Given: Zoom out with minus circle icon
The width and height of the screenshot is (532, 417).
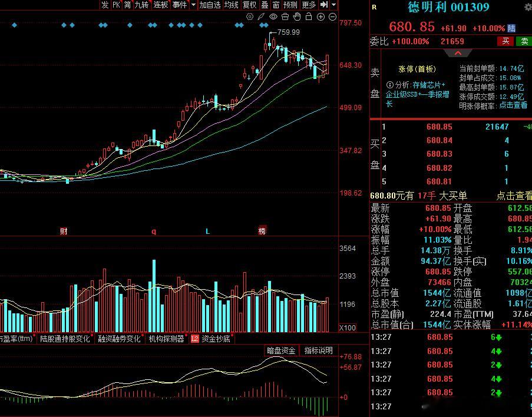Looking at the screenshot, I should 332,16.
